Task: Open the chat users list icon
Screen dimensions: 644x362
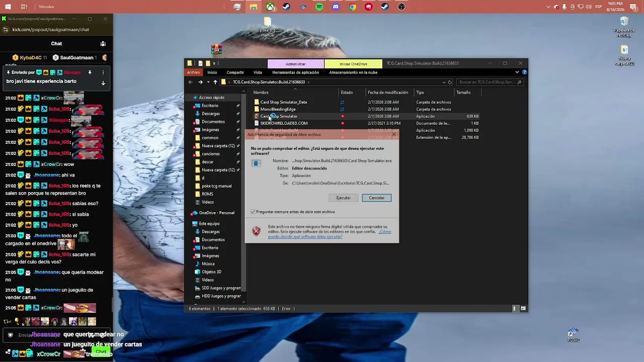Action: point(103,44)
